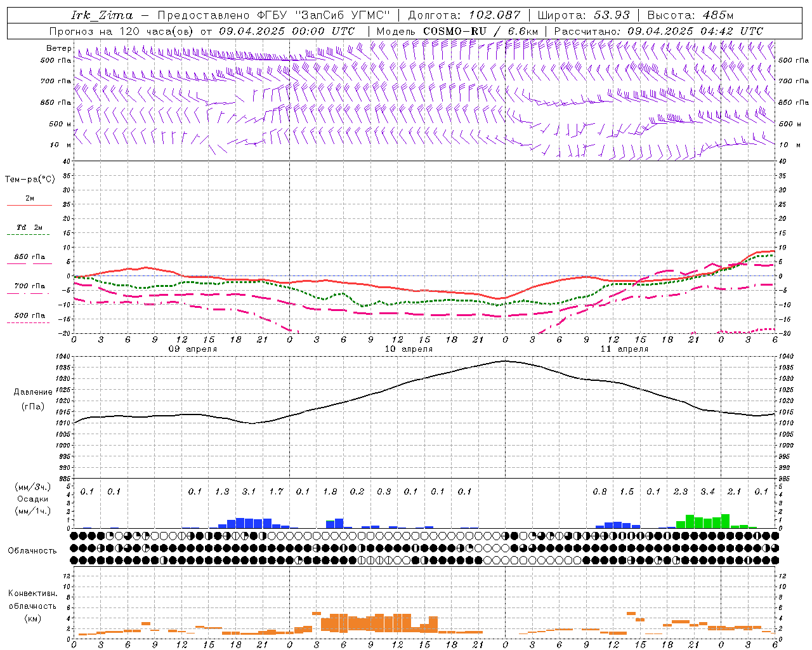Click the precipitation value "0.2"

pos(357,492)
